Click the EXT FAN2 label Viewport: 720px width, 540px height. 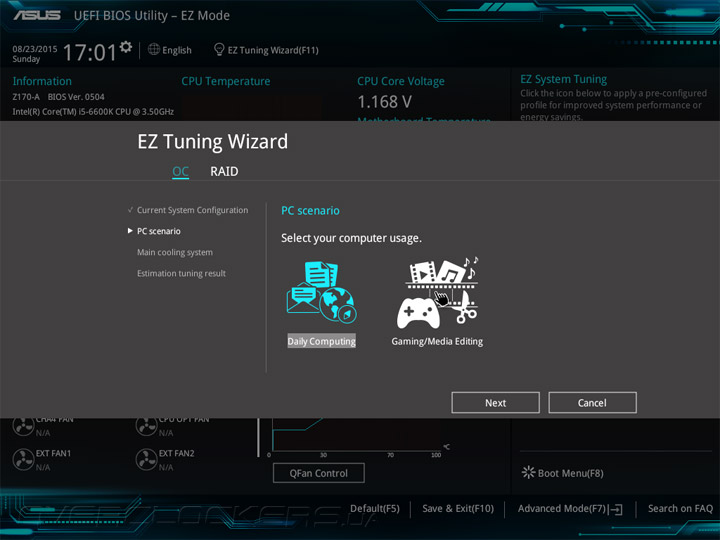(176, 453)
